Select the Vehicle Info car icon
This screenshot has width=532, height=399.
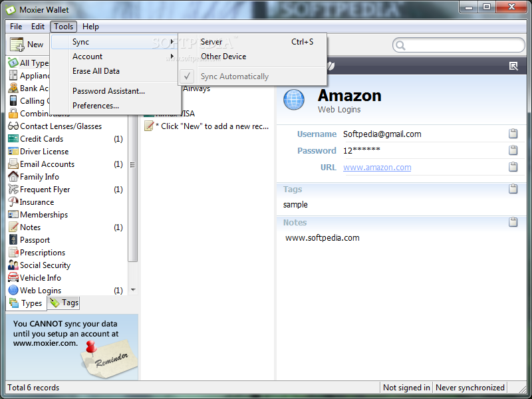coord(13,277)
